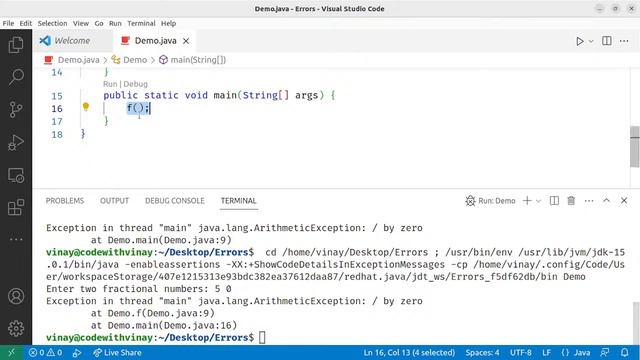
Task: Open the View menu
Action: pos(81,23)
